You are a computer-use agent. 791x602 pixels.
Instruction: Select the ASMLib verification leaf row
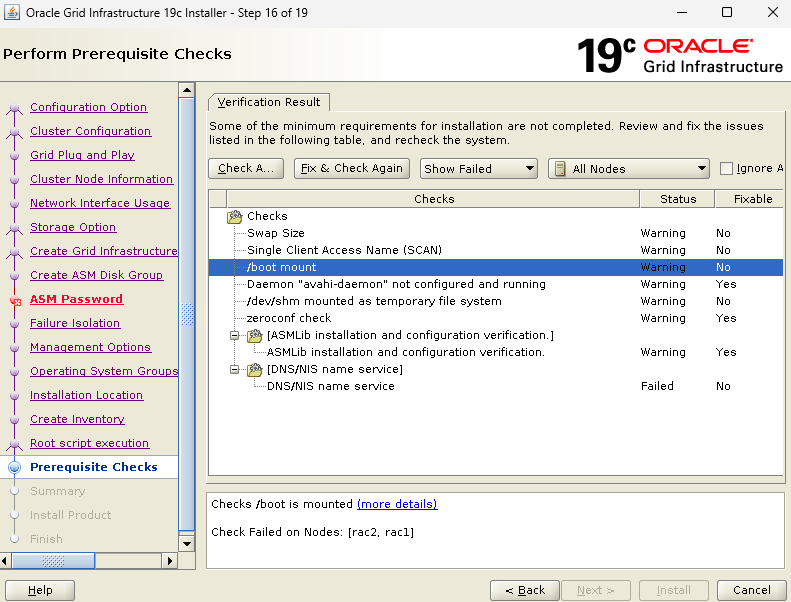(x=496, y=352)
